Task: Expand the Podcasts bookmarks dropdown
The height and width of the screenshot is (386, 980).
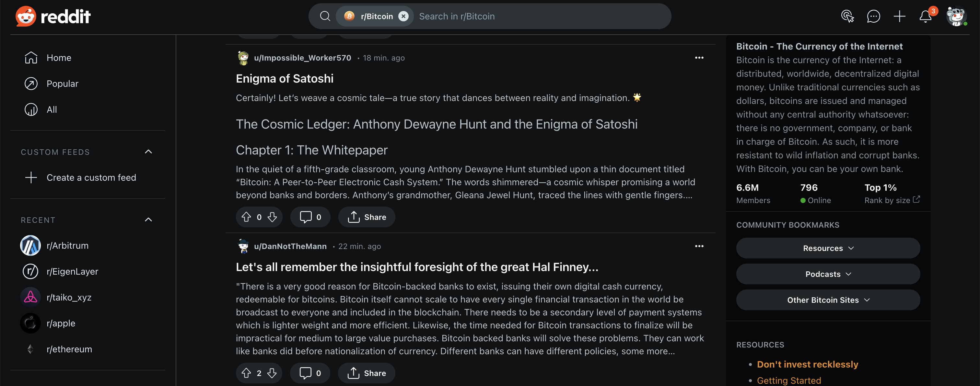Action: tap(828, 274)
